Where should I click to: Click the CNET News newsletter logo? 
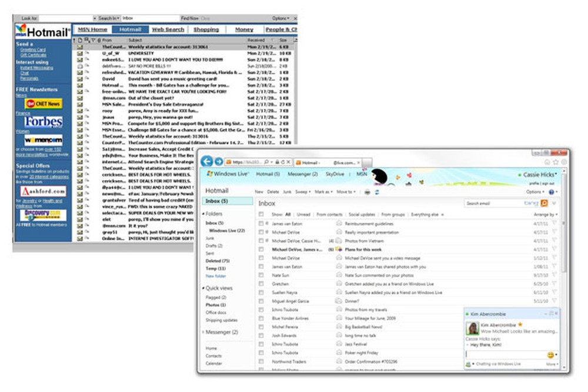click(x=44, y=104)
